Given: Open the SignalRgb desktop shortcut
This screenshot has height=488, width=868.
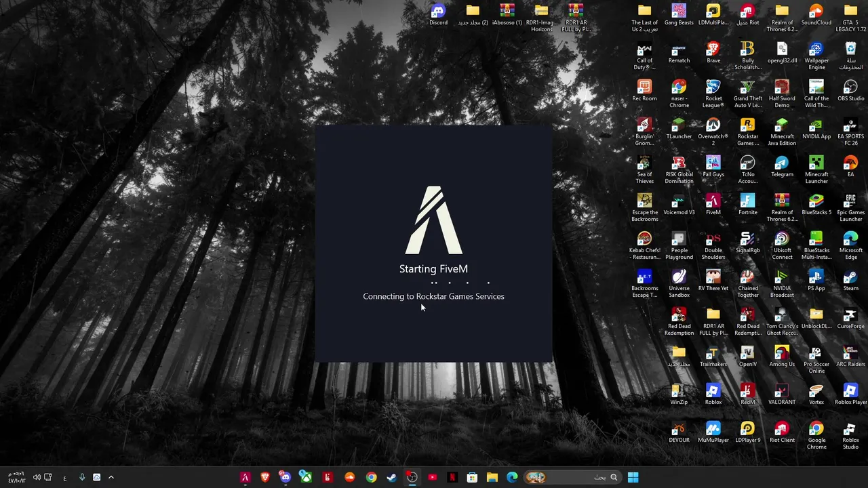Looking at the screenshot, I should coord(747,243).
